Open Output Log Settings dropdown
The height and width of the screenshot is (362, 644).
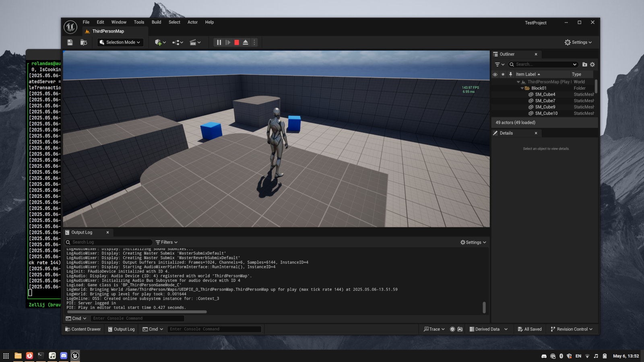[473, 243]
